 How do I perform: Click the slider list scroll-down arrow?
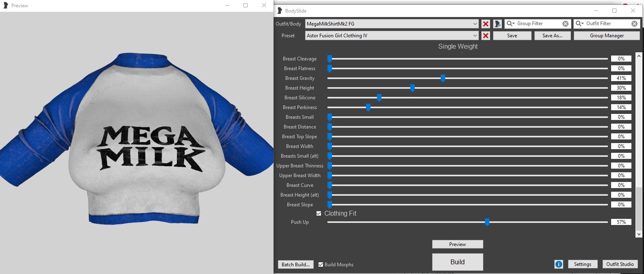[639, 234]
